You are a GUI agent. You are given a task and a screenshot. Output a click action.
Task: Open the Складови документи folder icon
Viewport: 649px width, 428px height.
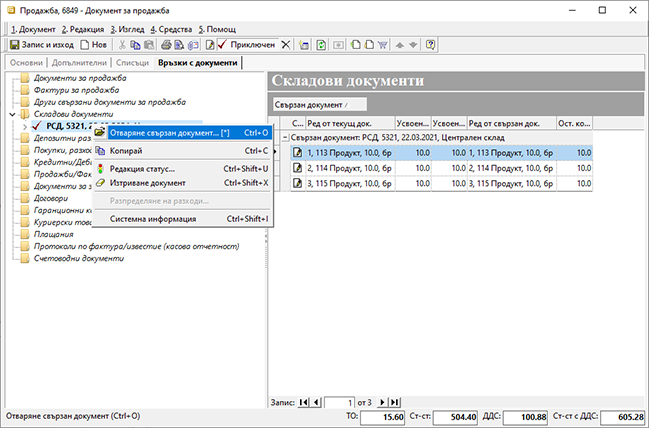(24, 115)
